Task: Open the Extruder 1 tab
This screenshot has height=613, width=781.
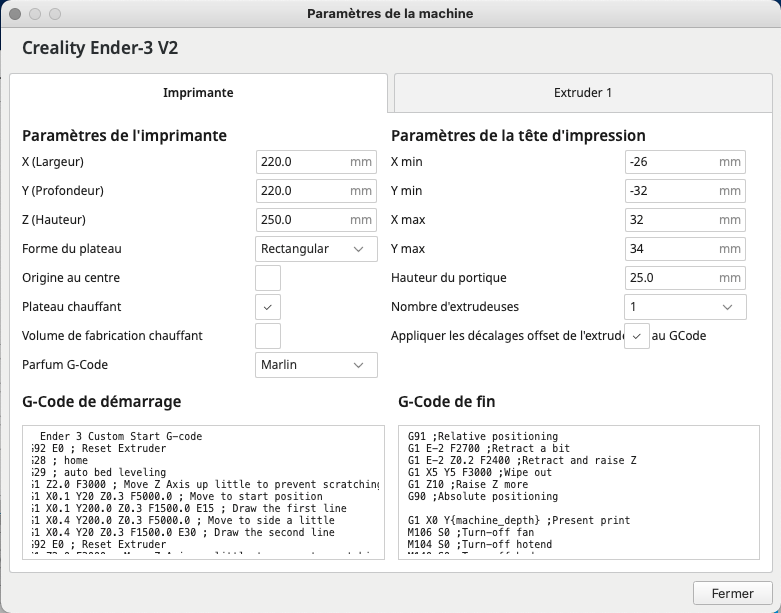Action: 583,93
